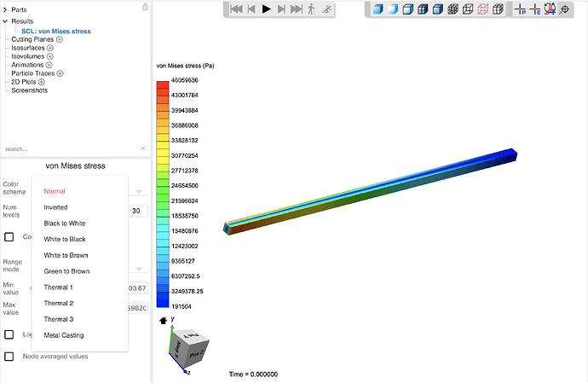Choose Metal Casting color scheme
The height and width of the screenshot is (383, 588).
64,335
